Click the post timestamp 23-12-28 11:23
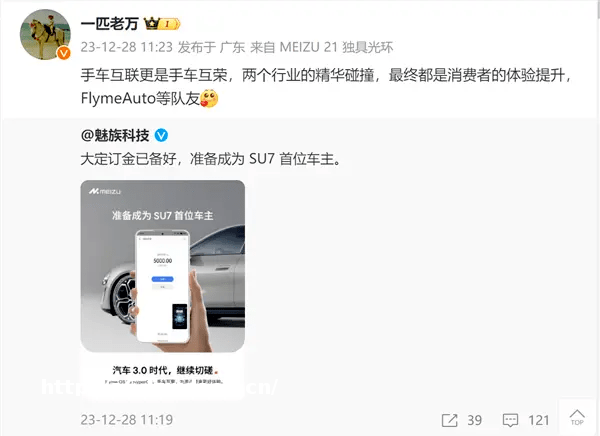Screen dimensions: 600x436 pyautogui.click(x=127, y=47)
